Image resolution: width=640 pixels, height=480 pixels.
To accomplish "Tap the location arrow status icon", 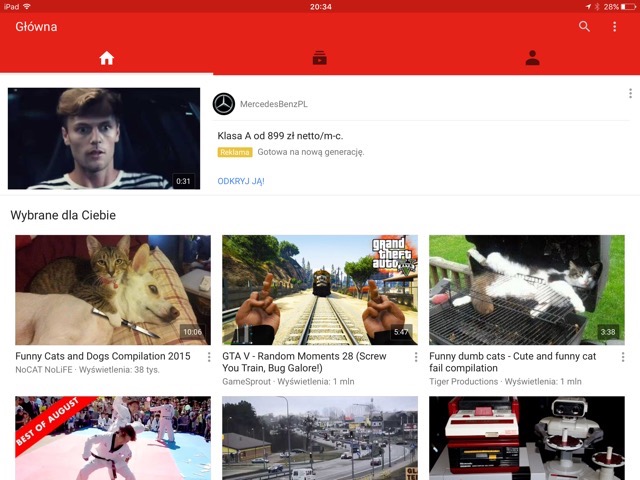I will click(588, 7).
